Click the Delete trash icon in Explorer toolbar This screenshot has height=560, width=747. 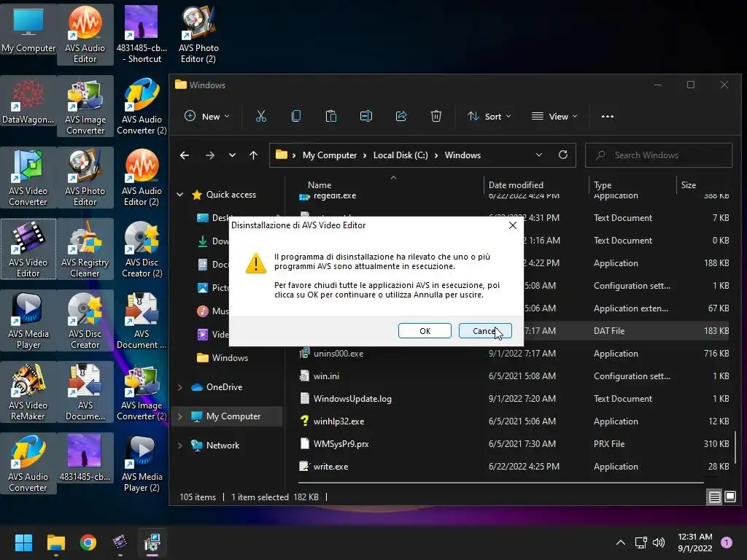(436, 116)
